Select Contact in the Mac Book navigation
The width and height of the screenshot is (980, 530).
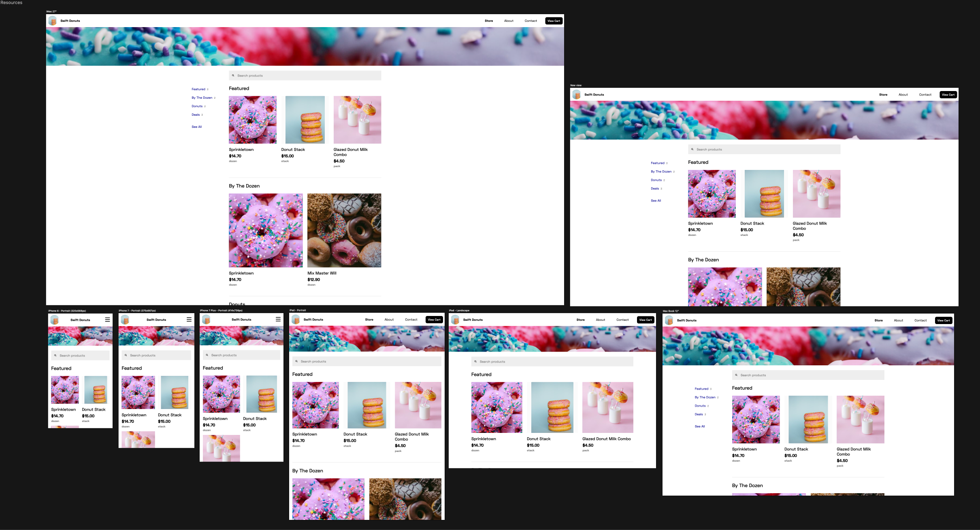coord(920,320)
